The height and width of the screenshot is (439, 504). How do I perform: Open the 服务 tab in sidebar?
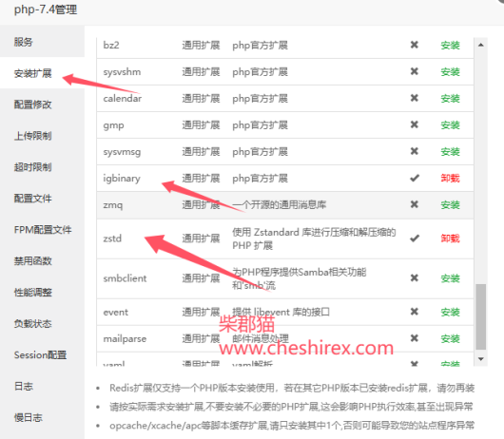pyautogui.click(x=42, y=42)
